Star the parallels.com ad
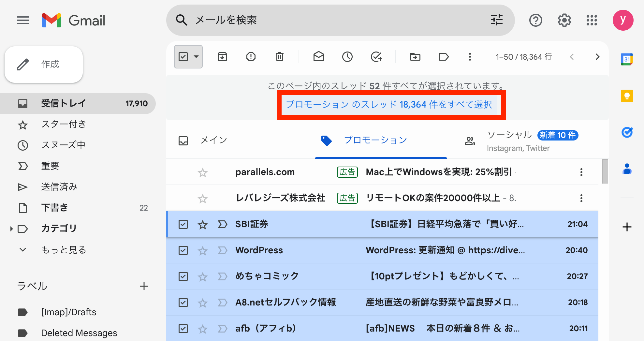 point(203,172)
